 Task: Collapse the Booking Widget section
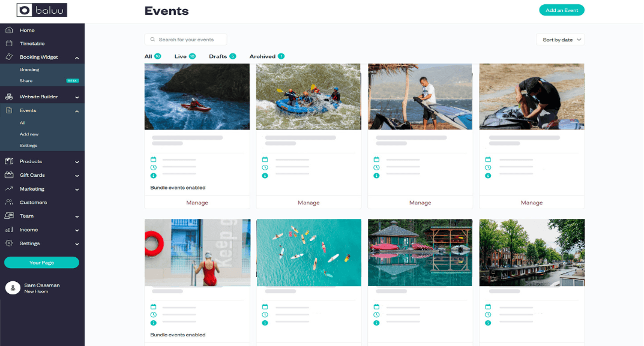77,58
